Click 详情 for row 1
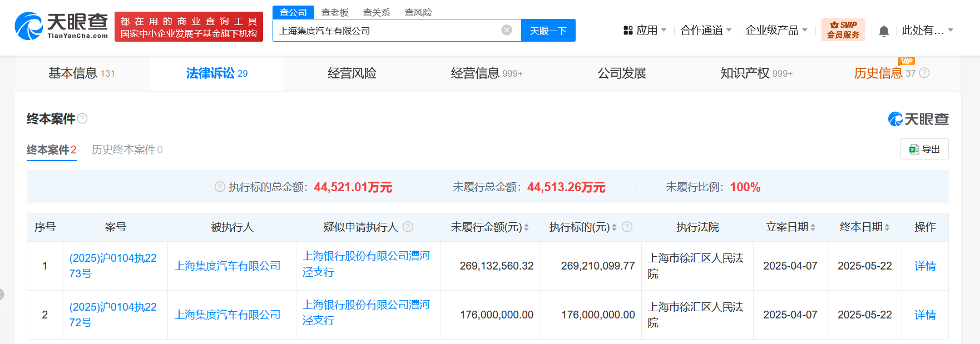 click(x=925, y=266)
